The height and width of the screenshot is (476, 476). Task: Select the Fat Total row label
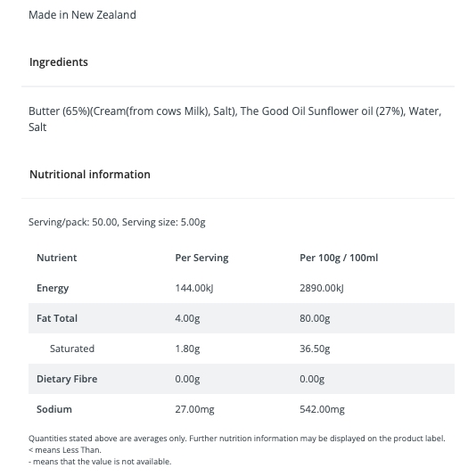(57, 318)
